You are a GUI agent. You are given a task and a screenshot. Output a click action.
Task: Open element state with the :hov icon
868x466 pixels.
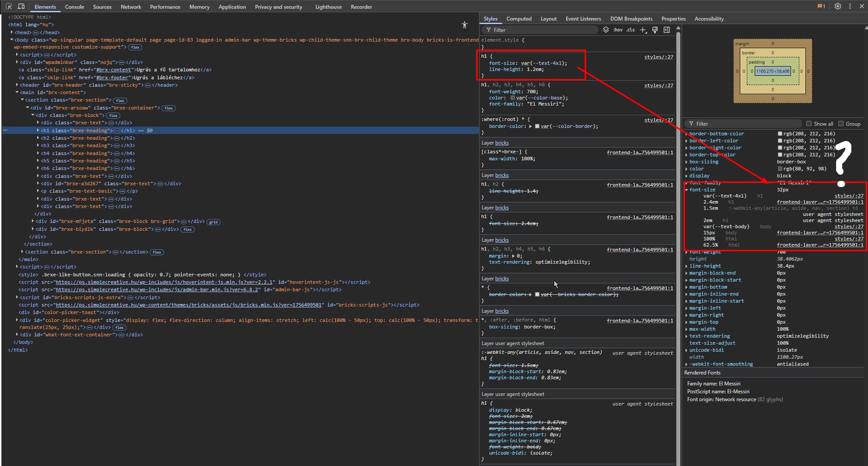[618, 30]
